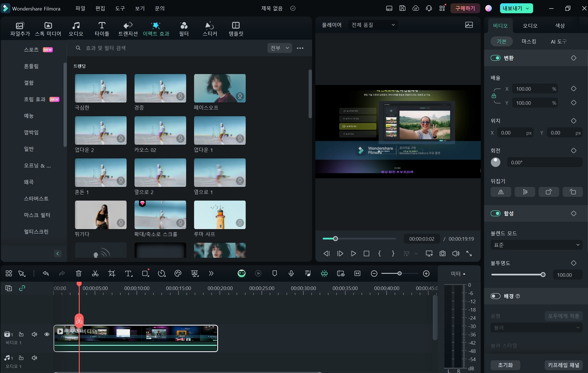
Task: Mute the audio track 1 speaker
Action: pos(34,358)
